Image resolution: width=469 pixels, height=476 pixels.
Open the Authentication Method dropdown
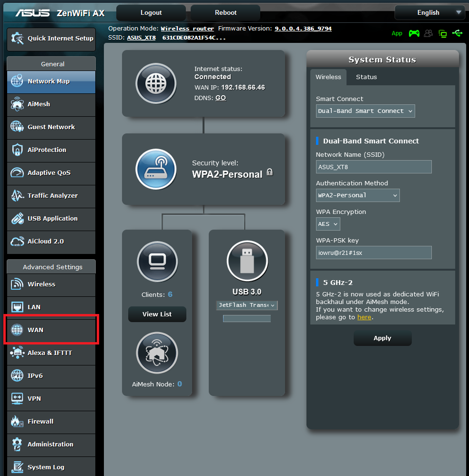coord(357,195)
